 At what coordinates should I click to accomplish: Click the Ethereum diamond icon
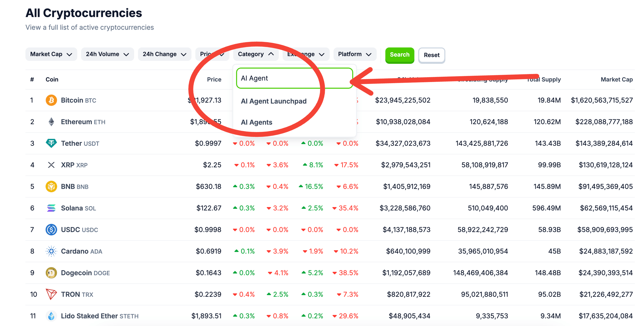coord(51,122)
